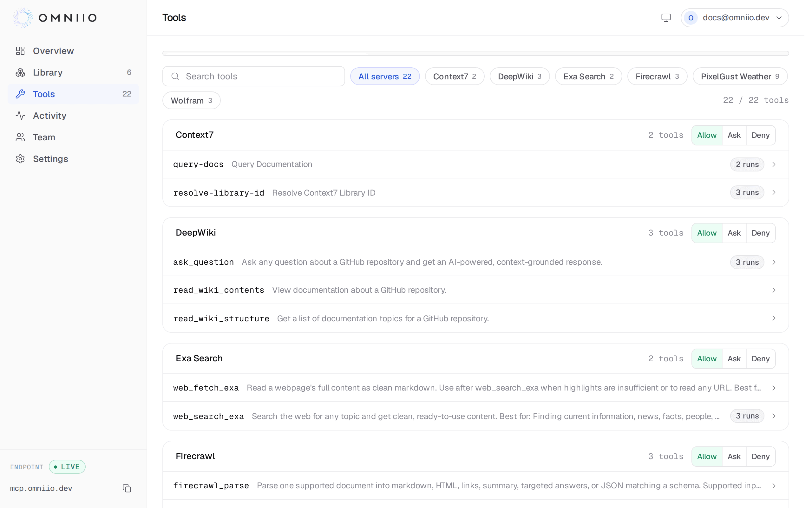The width and height of the screenshot is (812, 508).
Task: Set DeepWiki permission to Ask
Action: pyautogui.click(x=734, y=233)
